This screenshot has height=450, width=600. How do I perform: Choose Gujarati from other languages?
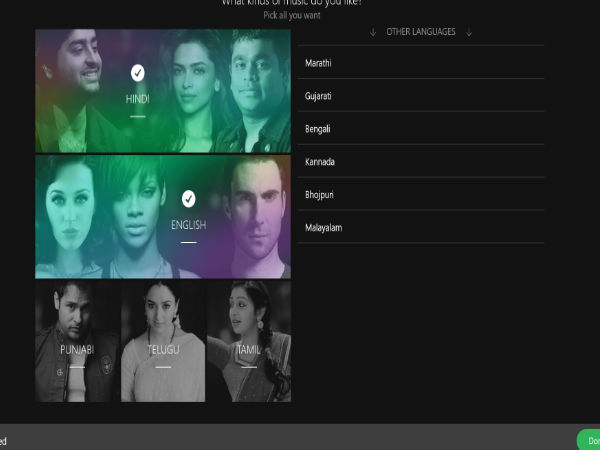pyautogui.click(x=420, y=97)
